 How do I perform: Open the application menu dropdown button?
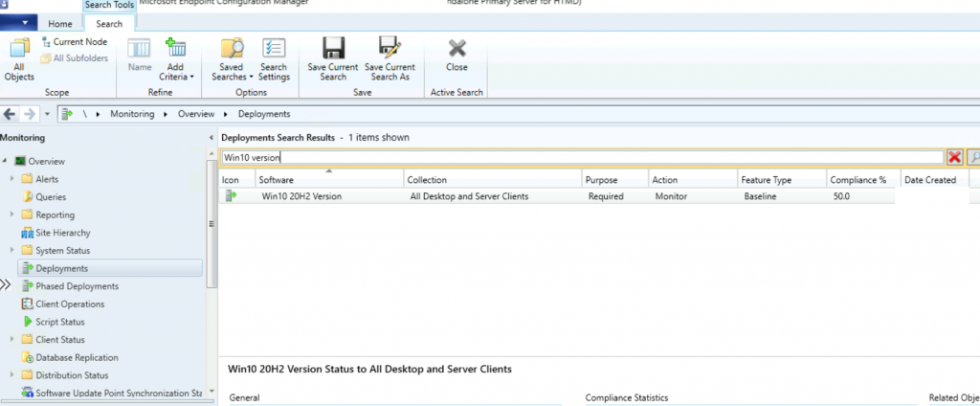tap(19, 24)
